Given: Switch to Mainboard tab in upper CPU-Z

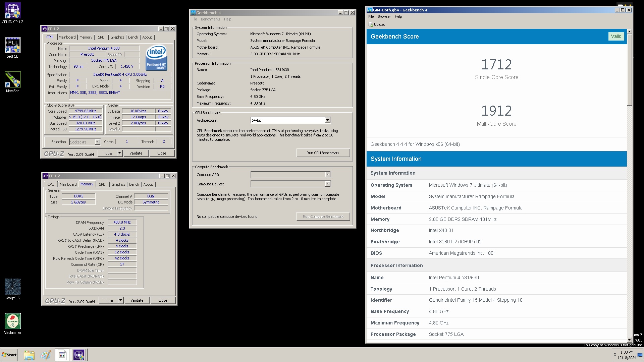Looking at the screenshot, I should coord(67,37).
